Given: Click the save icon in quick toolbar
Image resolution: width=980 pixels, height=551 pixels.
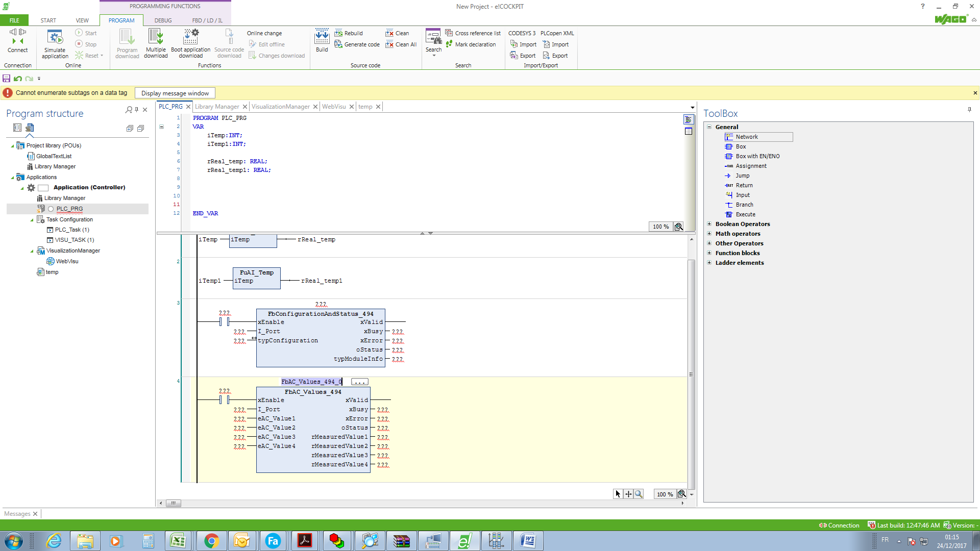Looking at the screenshot, I should click(7, 79).
